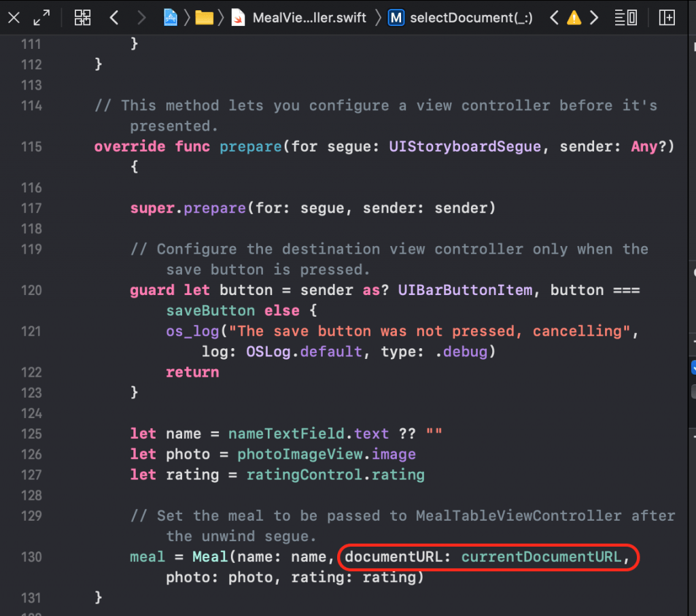Open the yellow folder in jump bar
Image resolution: width=696 pixels, height=616 pixels.
click(x=204, y=18)
